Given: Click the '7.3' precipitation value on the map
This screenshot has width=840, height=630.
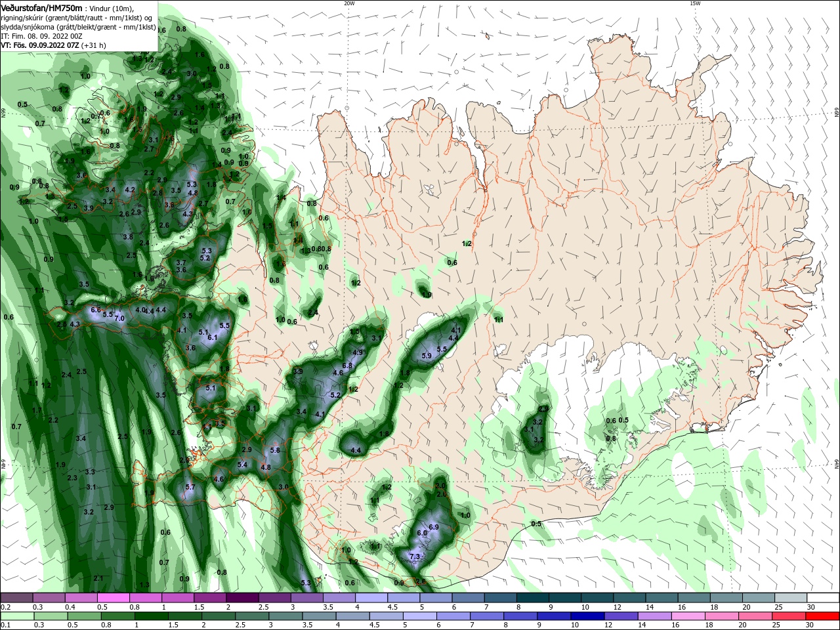Looking at the screenshot, I should (x=415, y=556).
